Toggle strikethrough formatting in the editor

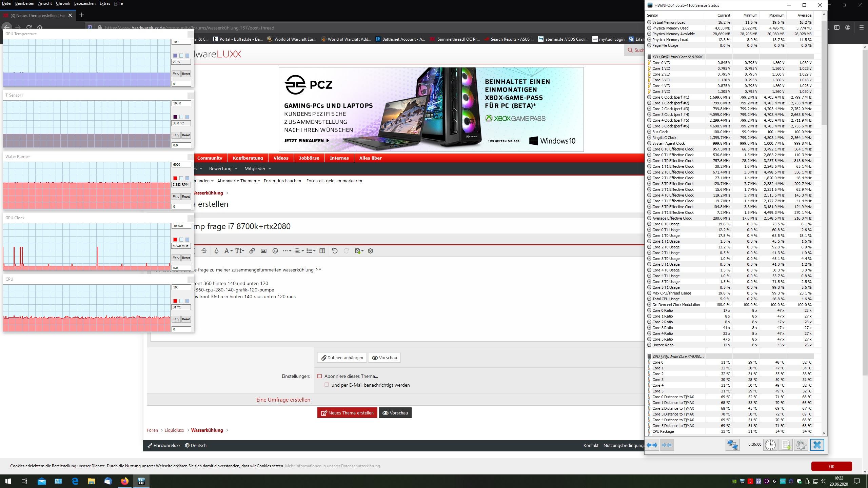click(204, 251)
